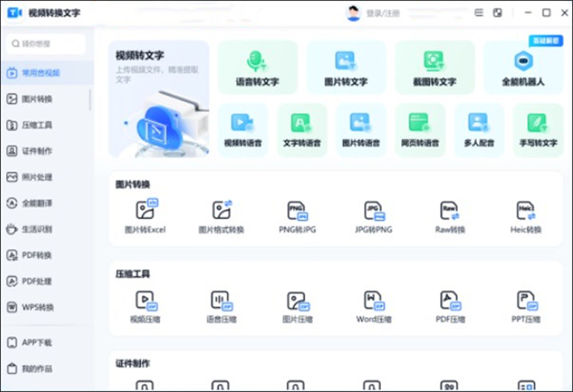Open the hamburger menu in title bar
The height and width of the screenshot is (392, 573).
click(478, 13)
